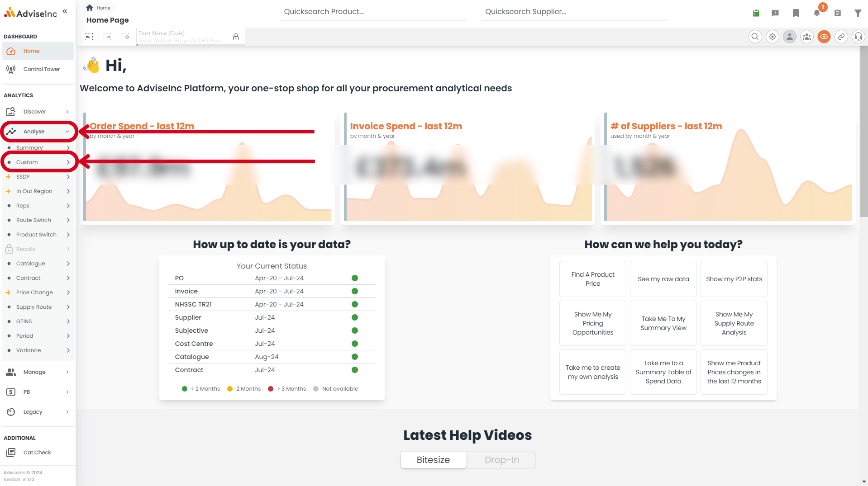Click Show Me My Pricing Opportunities

[x=593, y=323]
